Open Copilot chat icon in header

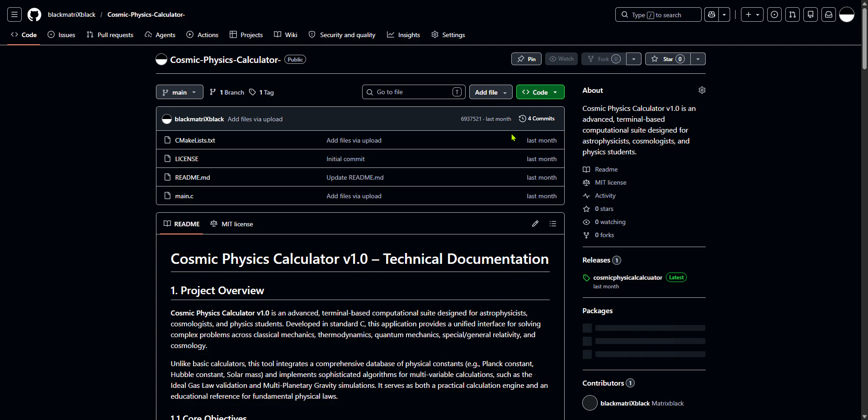coord(712,14)
